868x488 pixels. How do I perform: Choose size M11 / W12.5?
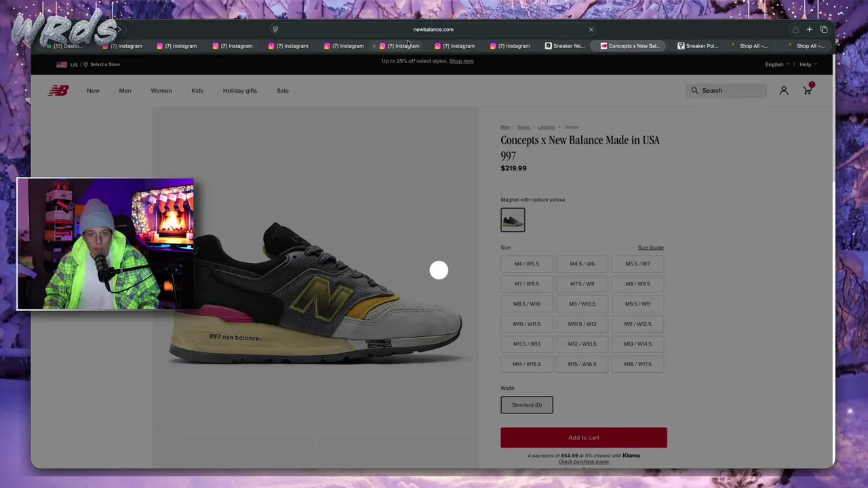(637, 323)
